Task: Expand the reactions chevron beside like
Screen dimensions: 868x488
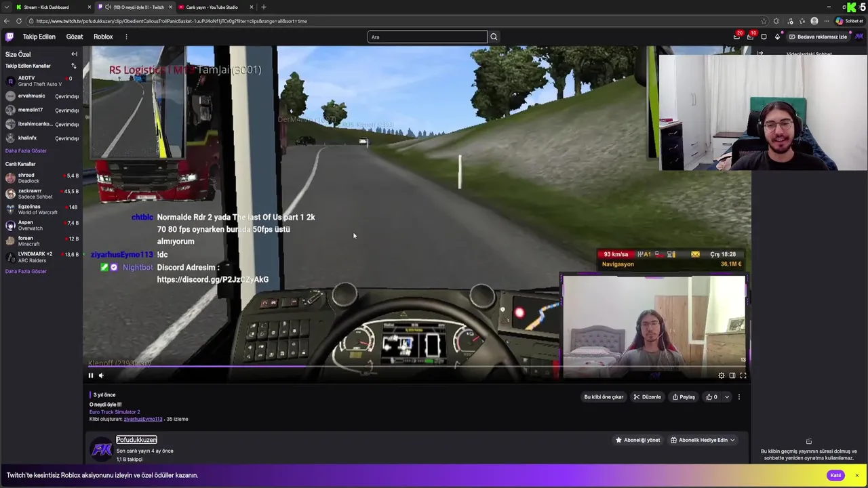Action: (x=727, y=397)
